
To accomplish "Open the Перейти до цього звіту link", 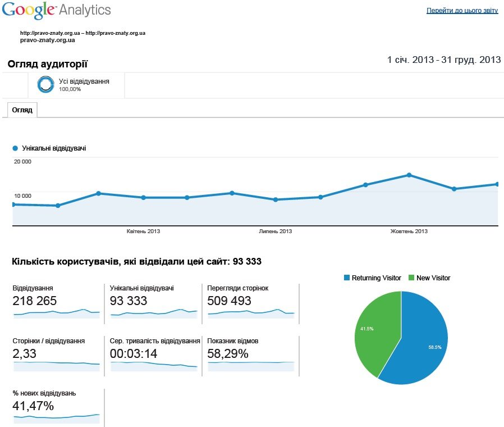I will coord(462,11).
